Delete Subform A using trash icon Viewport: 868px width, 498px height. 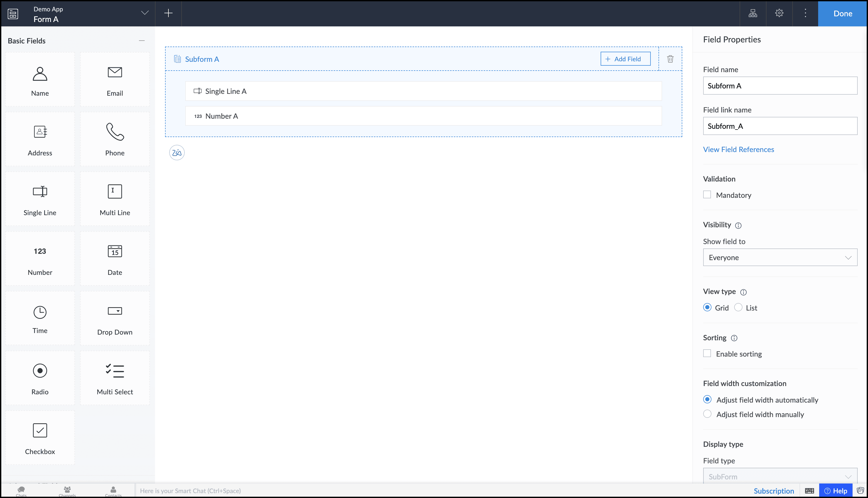click(670, 59)
